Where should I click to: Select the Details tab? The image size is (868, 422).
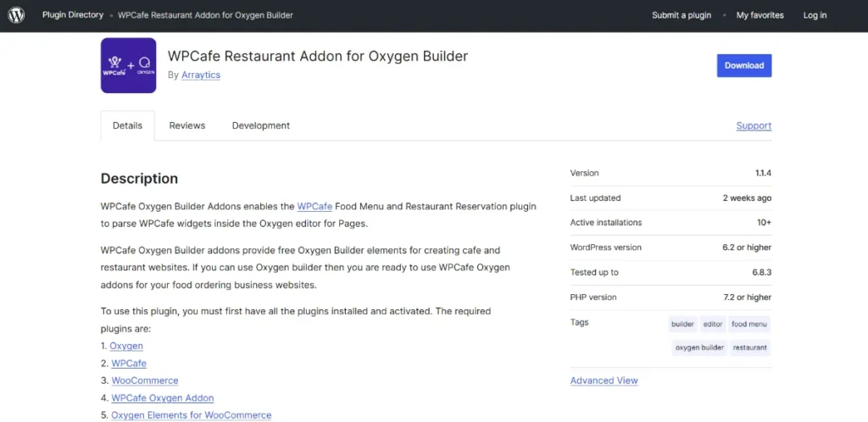(x=127, y=125)
